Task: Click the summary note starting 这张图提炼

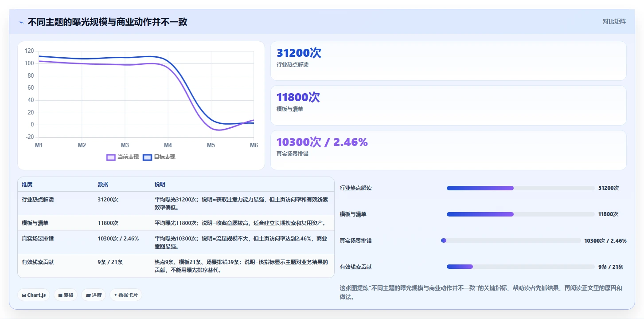Action: click(481, 292)
